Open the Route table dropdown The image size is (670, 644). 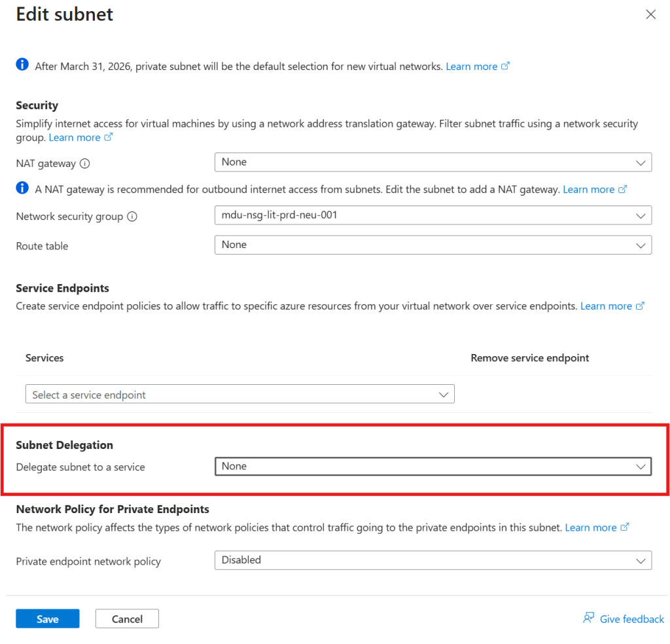click(x=432, y=245)
